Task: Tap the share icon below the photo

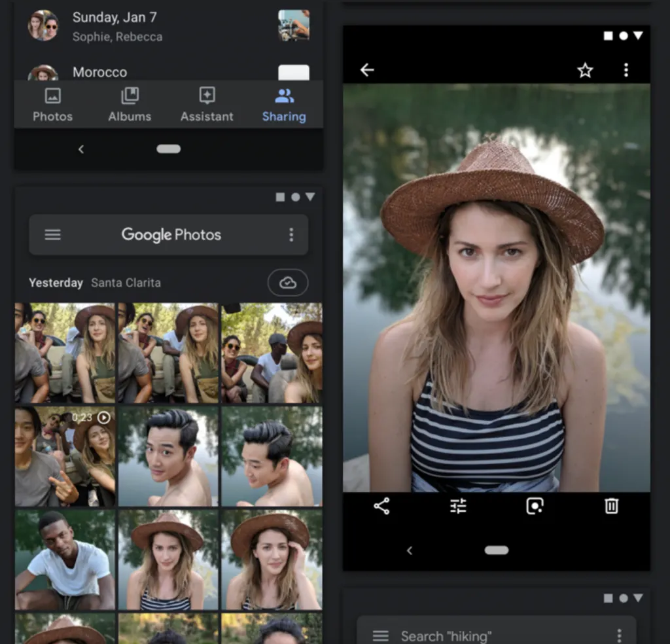Action: click(381, 506)
